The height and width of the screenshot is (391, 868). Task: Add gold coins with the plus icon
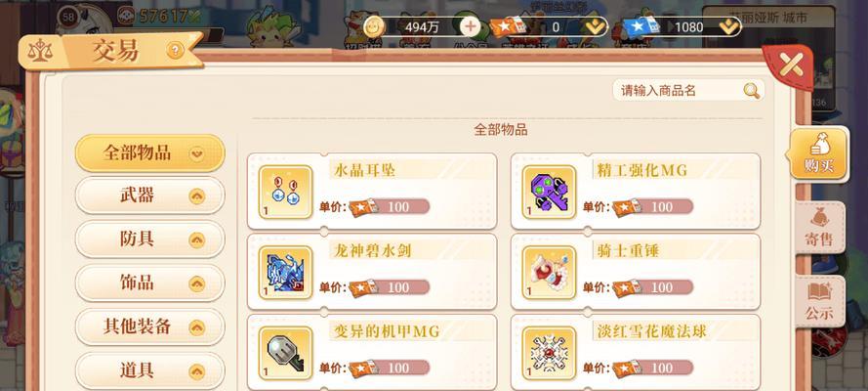(x=471, y=26)
